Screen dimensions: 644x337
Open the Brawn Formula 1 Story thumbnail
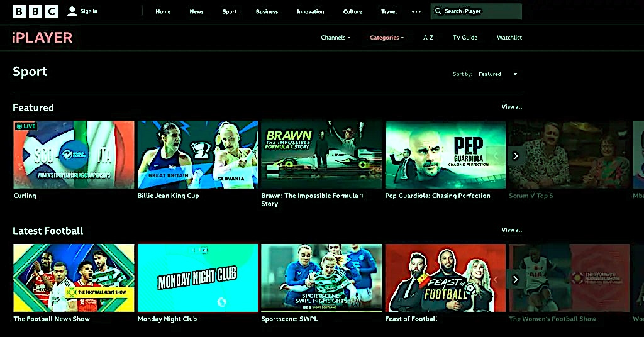click(x=321, y=155)
